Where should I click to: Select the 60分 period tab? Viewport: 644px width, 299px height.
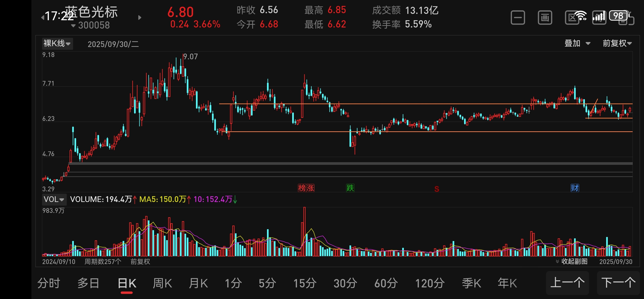(x=386, y=283)
